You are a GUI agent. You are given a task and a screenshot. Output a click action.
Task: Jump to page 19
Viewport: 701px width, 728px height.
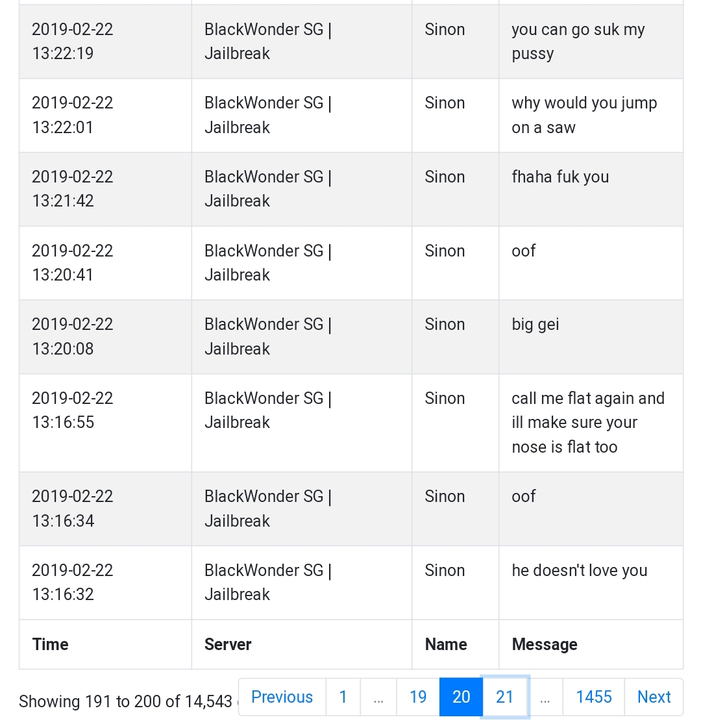418,697
